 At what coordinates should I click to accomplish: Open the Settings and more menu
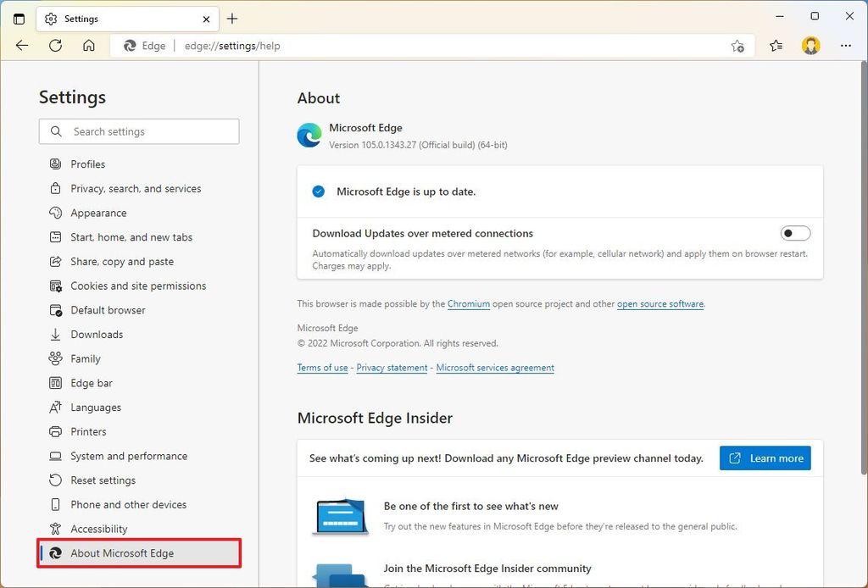tap(846, 46)
